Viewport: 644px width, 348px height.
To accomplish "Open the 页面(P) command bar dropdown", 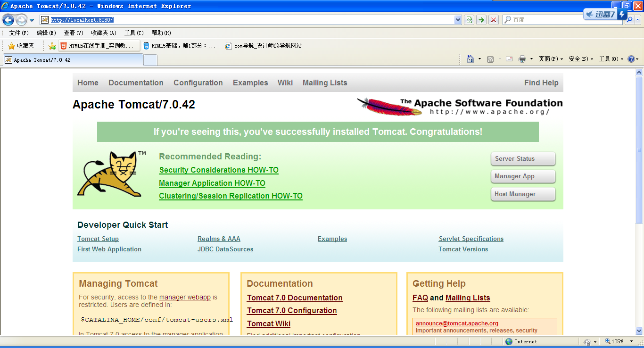I will pos(551,59).
